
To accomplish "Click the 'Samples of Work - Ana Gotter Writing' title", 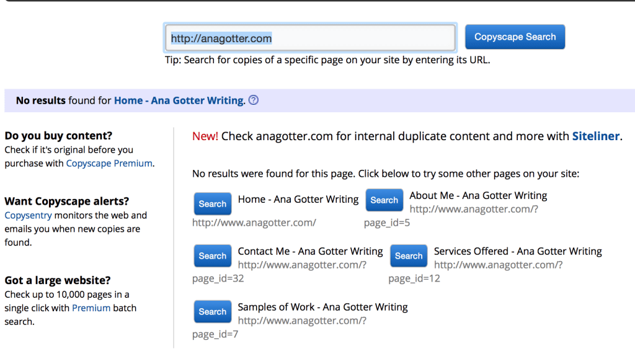I will pyautogui.click(x=322, y=307).
